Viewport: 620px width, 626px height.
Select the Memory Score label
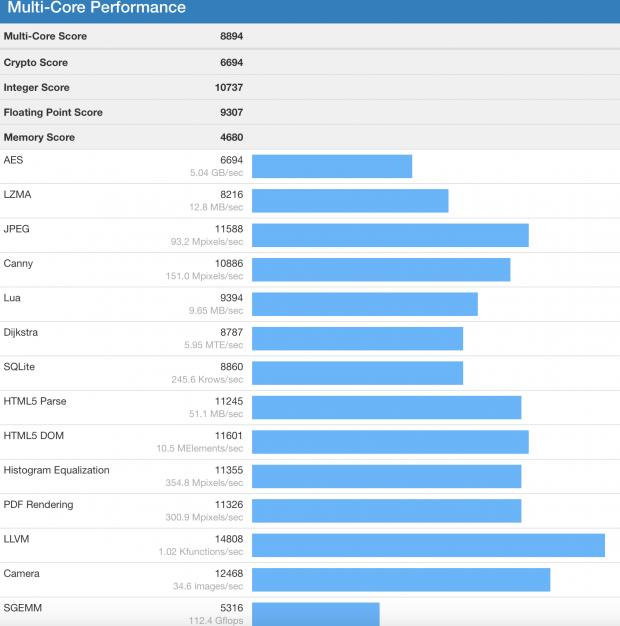pos(39,137)
